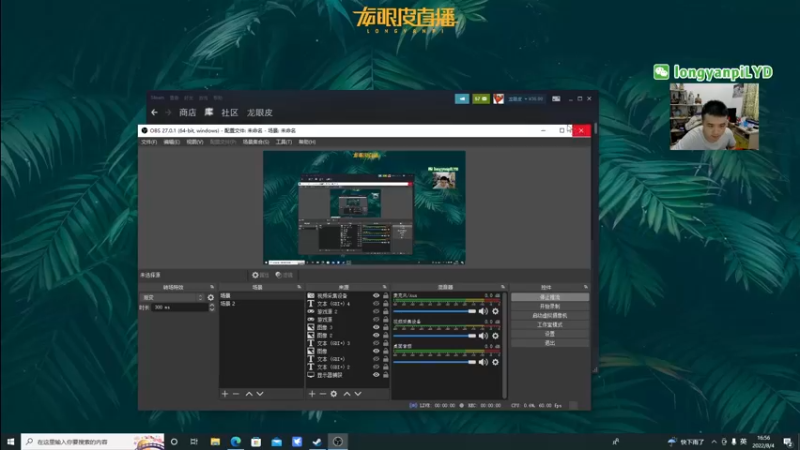This screenshot has height=450, width=800.
Task: Go to Steam 商店 tab
Action: click(x=187, y=112)
